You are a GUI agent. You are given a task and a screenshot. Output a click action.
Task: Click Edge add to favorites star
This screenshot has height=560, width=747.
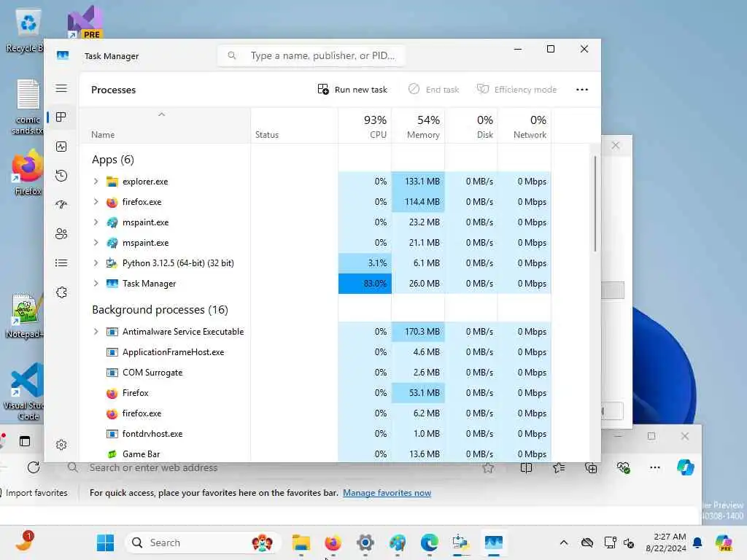coord(488,468)
